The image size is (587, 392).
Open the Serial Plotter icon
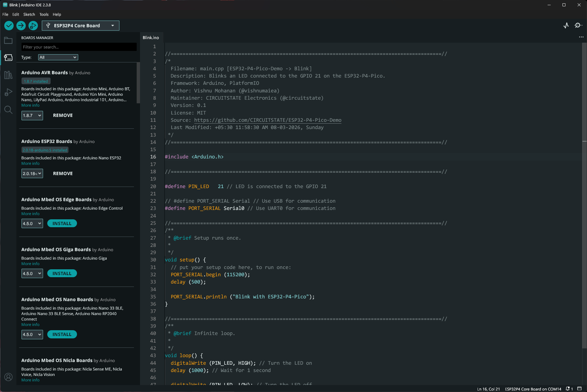point(566,25)
